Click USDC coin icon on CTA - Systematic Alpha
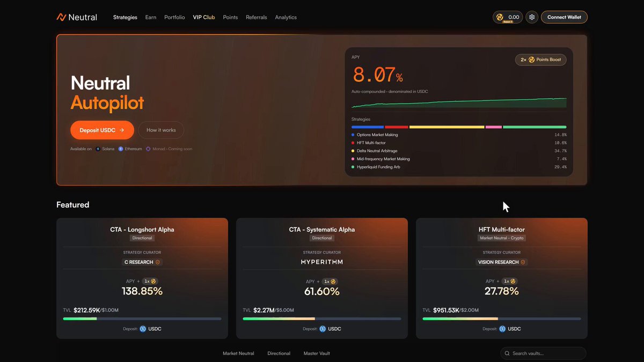Screen dimensions: 644x362 click(323, 329)
